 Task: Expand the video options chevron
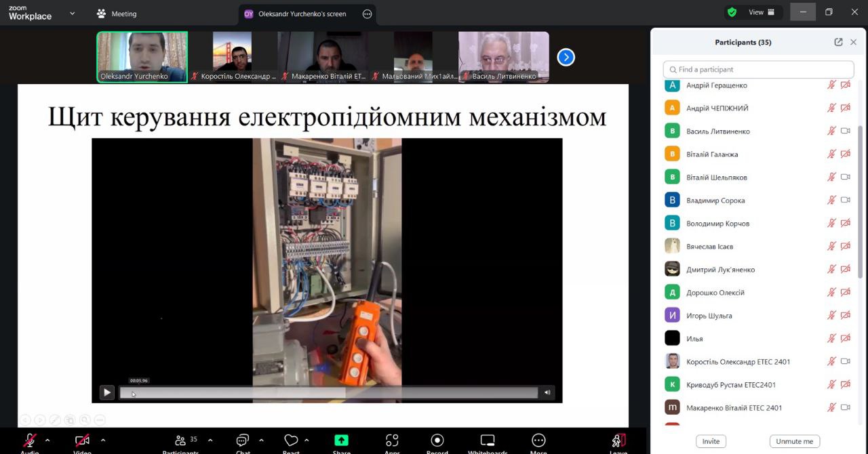point(103,440)
